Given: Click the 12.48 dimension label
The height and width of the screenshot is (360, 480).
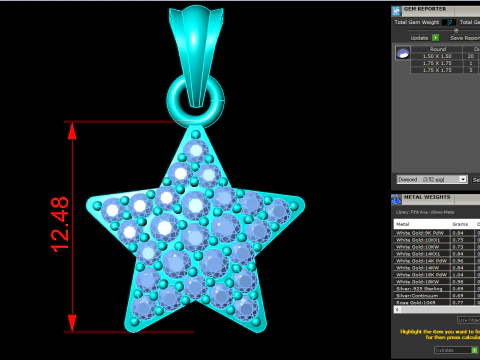Looking at the screenshot, I should [x=60, y=224].
